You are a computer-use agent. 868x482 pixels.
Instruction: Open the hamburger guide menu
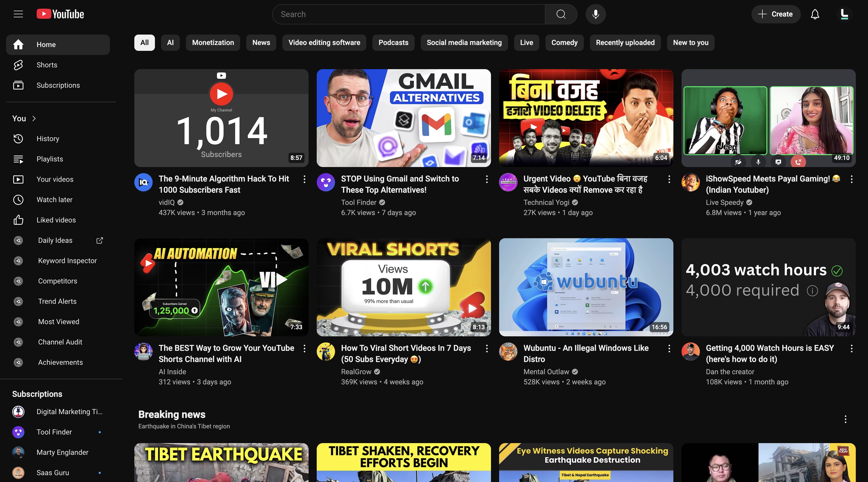[18, 14]
